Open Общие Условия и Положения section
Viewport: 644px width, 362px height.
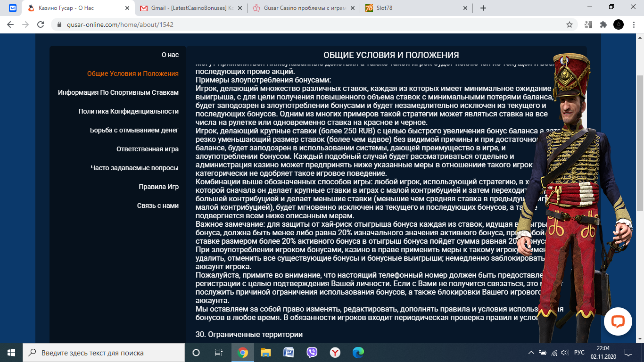tap(133, 74)
